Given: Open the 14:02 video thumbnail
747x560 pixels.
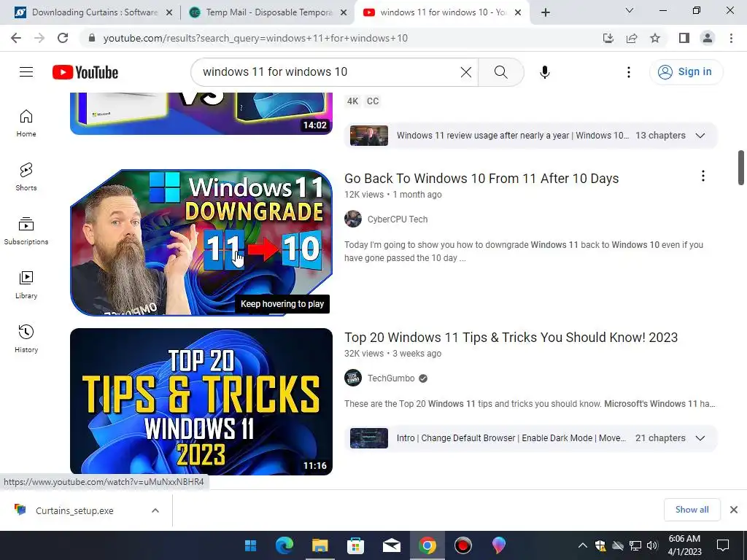Looking at the screenshot, I should pyautogui.click(x=201, y=113).
